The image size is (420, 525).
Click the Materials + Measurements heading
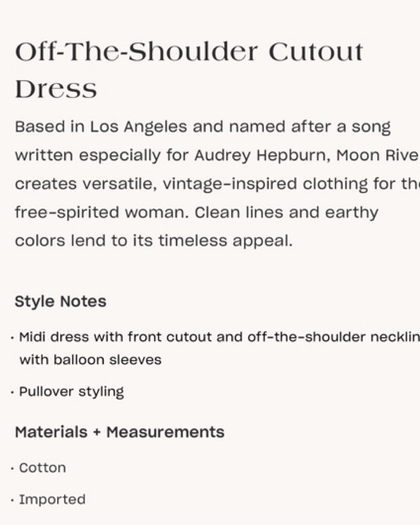(x=120, y=432)
